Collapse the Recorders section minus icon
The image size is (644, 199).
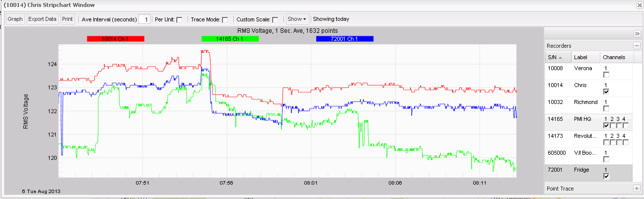coord(636,45)
